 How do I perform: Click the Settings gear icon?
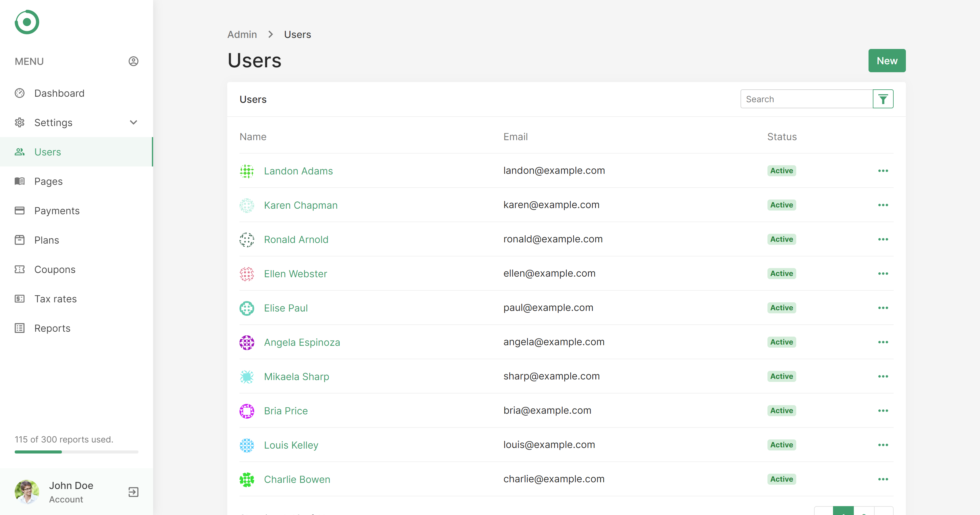[19, 122]
